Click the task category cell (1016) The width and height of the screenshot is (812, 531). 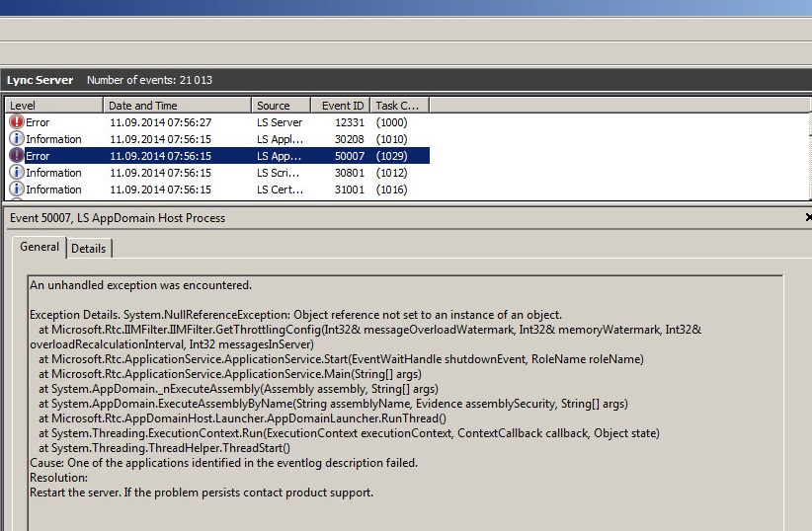coord(391,190)
